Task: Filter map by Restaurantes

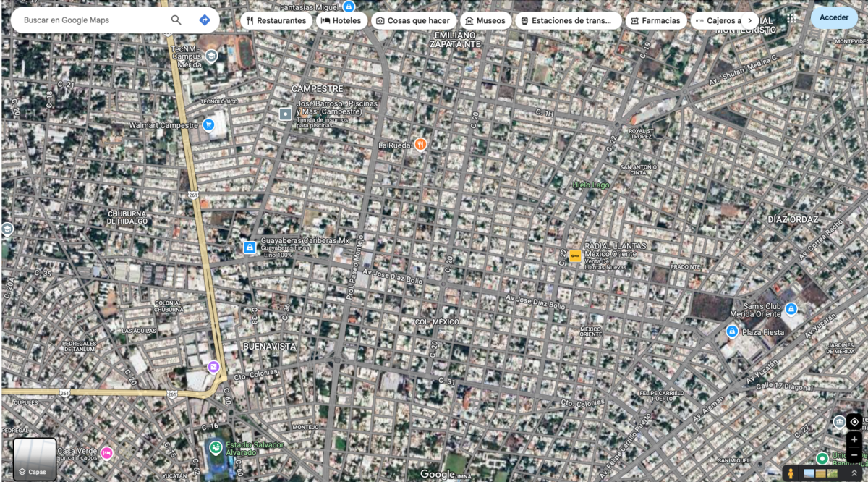Action: pyautogui.click(x=276, y=20)
